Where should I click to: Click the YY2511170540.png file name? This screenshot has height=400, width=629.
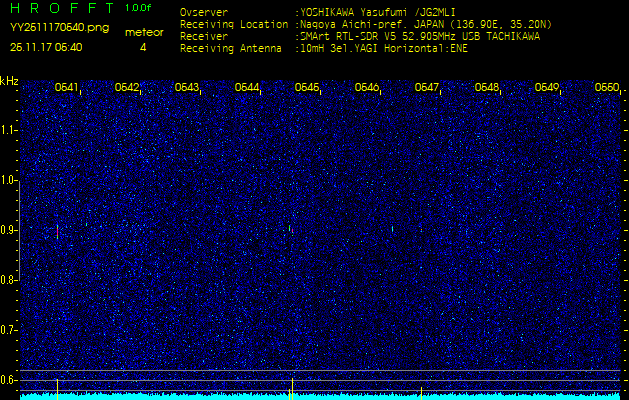[x=59, y=28]
